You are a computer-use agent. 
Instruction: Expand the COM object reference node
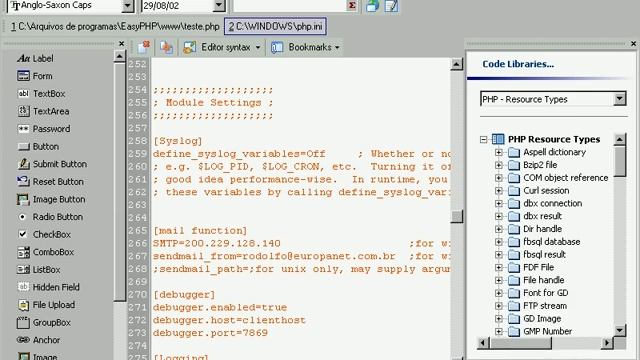pos(498,178)
